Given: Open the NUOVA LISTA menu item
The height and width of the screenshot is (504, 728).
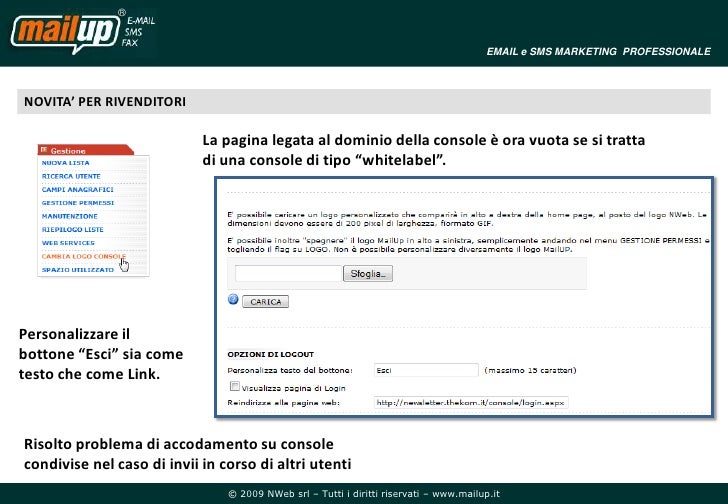Looking at the screenshot, I should (x=65, y=163).
